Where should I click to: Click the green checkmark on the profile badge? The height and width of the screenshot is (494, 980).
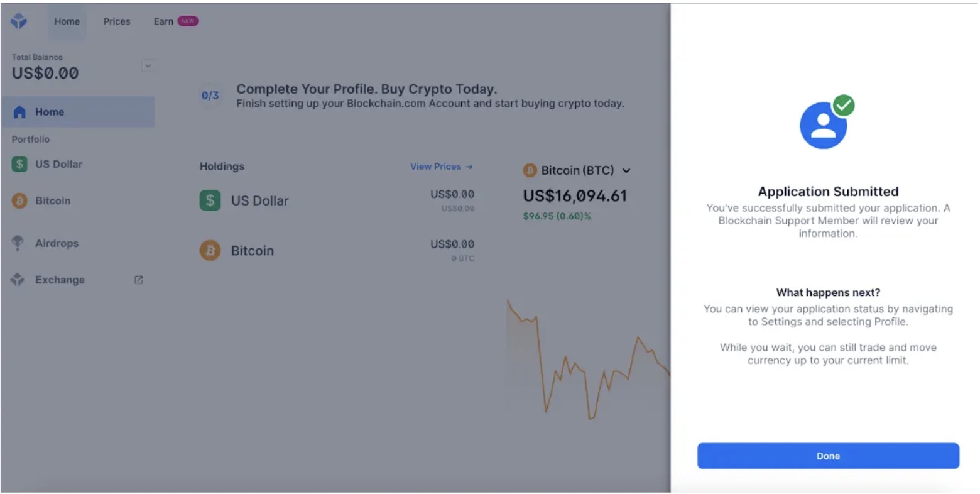click(844, 105)
